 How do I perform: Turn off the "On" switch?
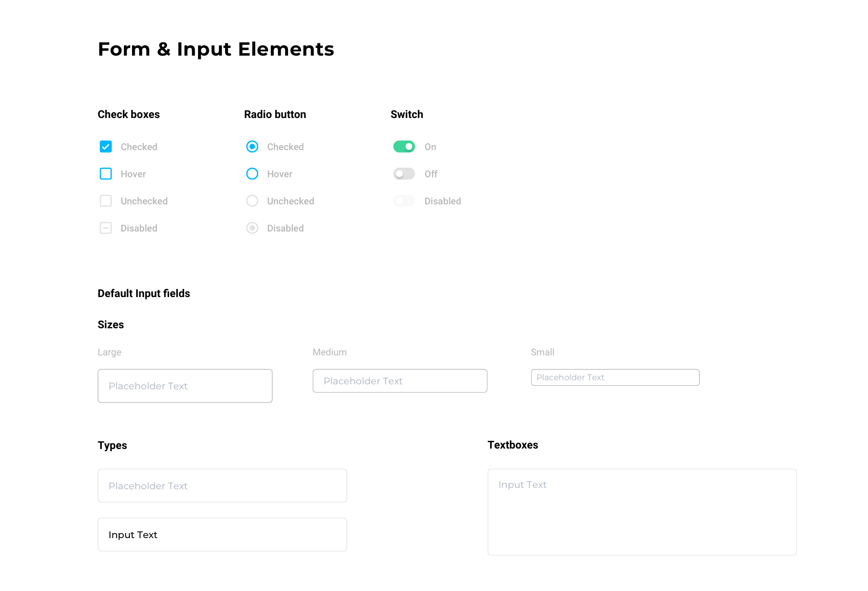point(404,147)
